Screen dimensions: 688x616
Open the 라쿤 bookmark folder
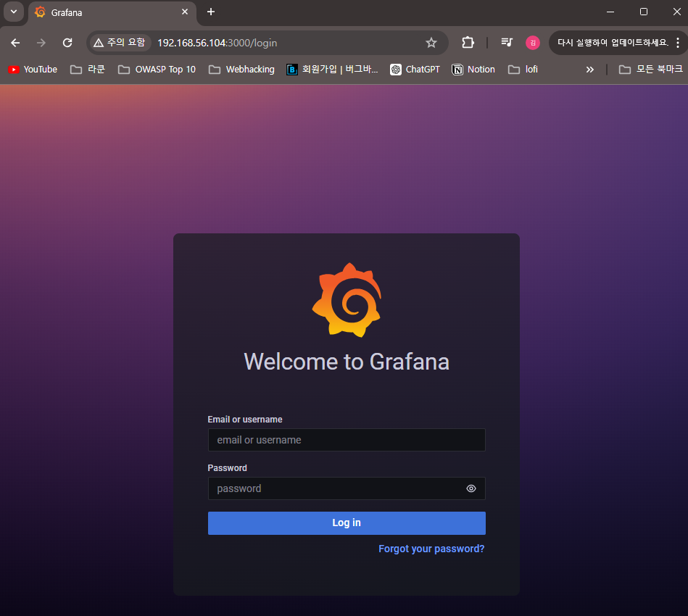[x=88, y=70]
